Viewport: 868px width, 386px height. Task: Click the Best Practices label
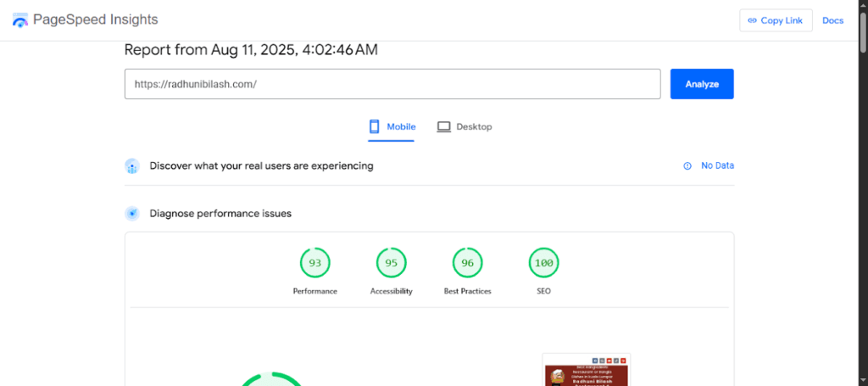coord(468,291)
